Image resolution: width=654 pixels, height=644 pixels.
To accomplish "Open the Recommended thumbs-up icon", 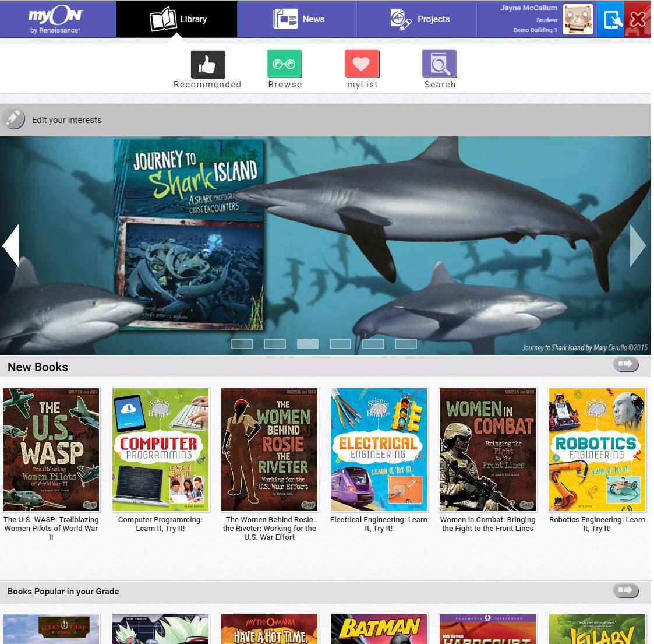I will 208,64.
